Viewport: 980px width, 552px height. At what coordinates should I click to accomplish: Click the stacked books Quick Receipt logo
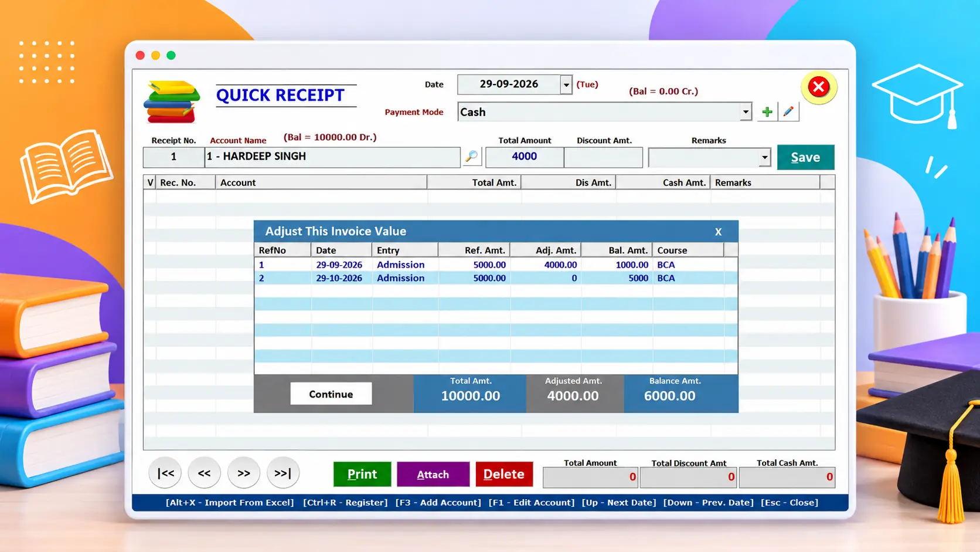[x=172, y=102]
